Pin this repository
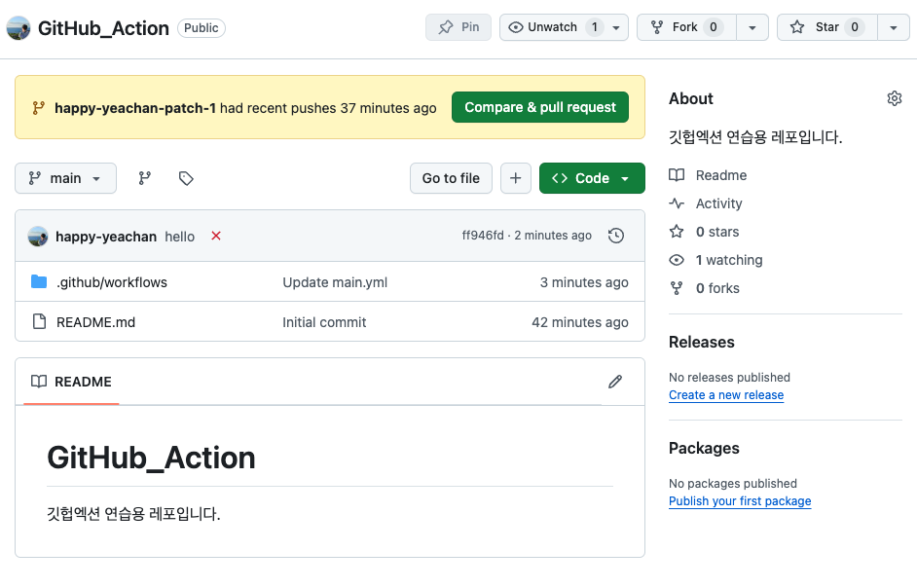Image resolution: width=917 pixels, height=588 pixels. coord(458,27)
